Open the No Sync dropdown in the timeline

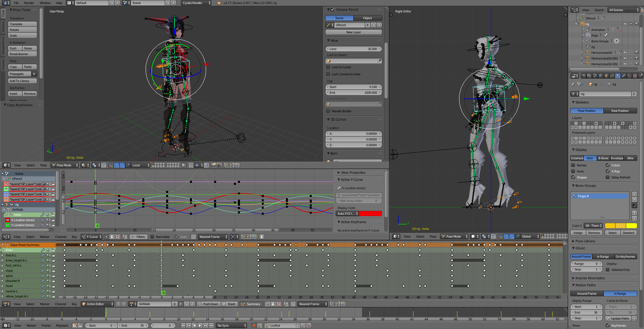[x=231, y=325]
